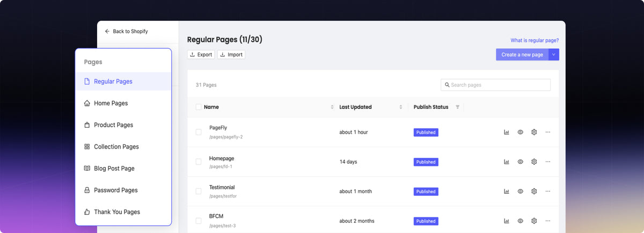Screen dimensions: 644x233
Task: Sort by Last Updated column
Action: point(401,107)
